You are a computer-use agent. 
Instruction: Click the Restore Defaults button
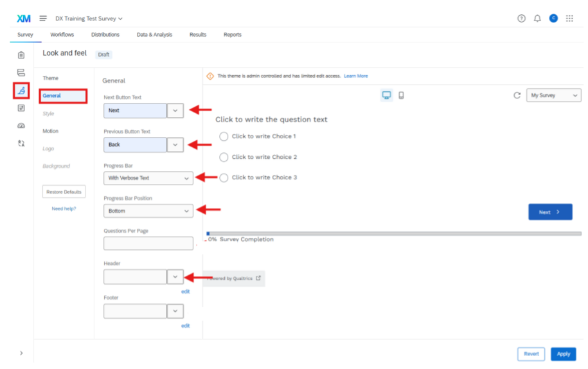tap(64, 192)
